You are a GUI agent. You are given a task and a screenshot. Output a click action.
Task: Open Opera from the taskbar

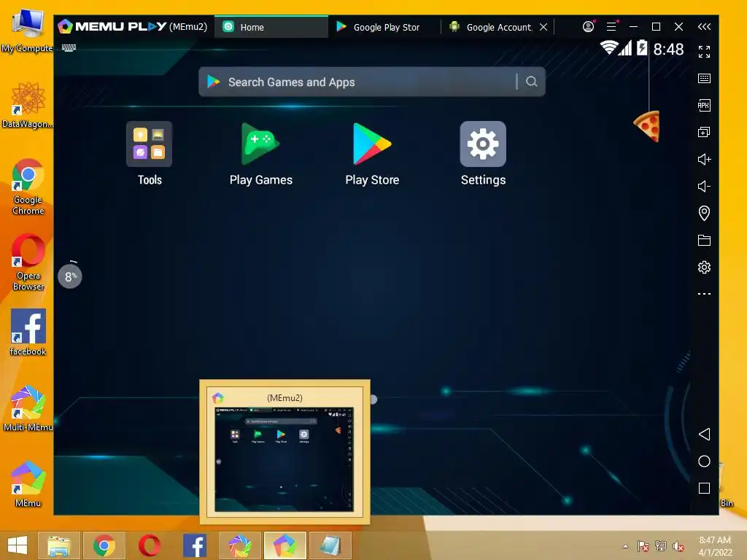coord(150,545)
